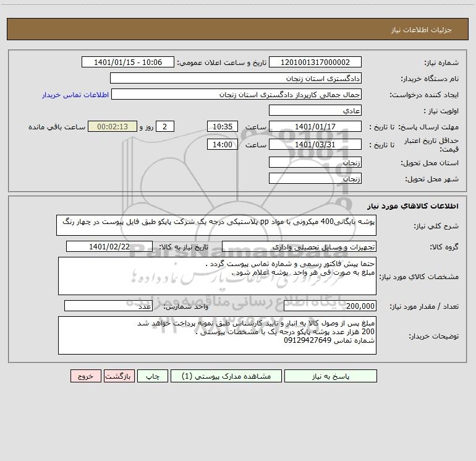Click response deadline time 10:35
The height and width of the screenshot is (461, 476).
tap(222, 126)
